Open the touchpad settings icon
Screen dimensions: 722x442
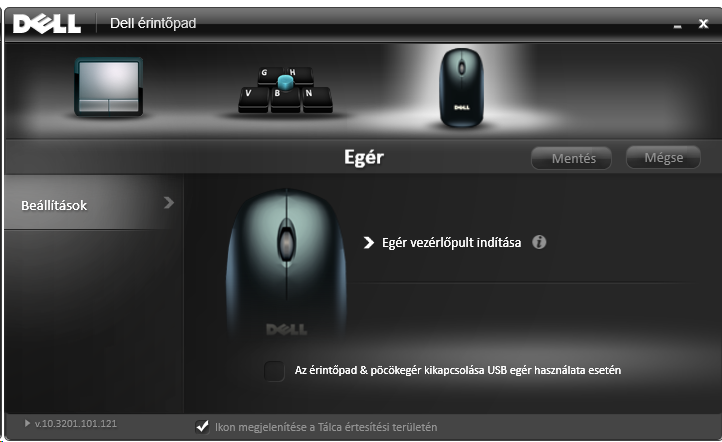[x=109, y=87]
